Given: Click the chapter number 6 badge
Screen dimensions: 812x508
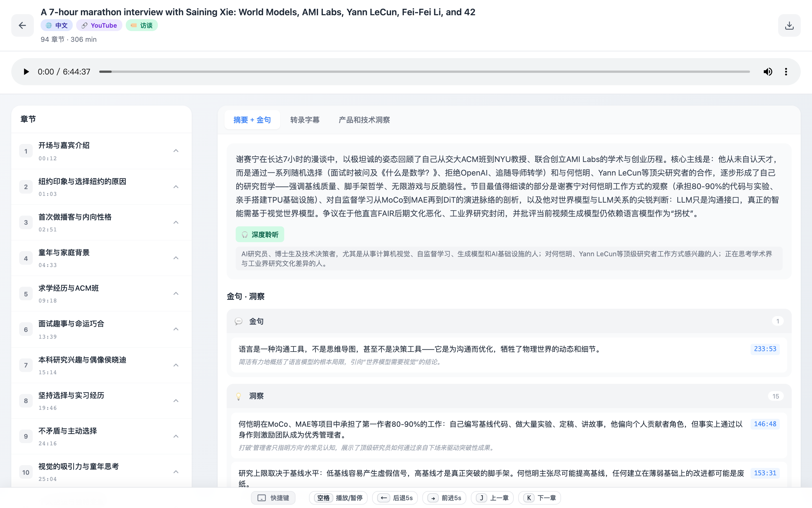Looking at the screenshot, I should [26, 330].
